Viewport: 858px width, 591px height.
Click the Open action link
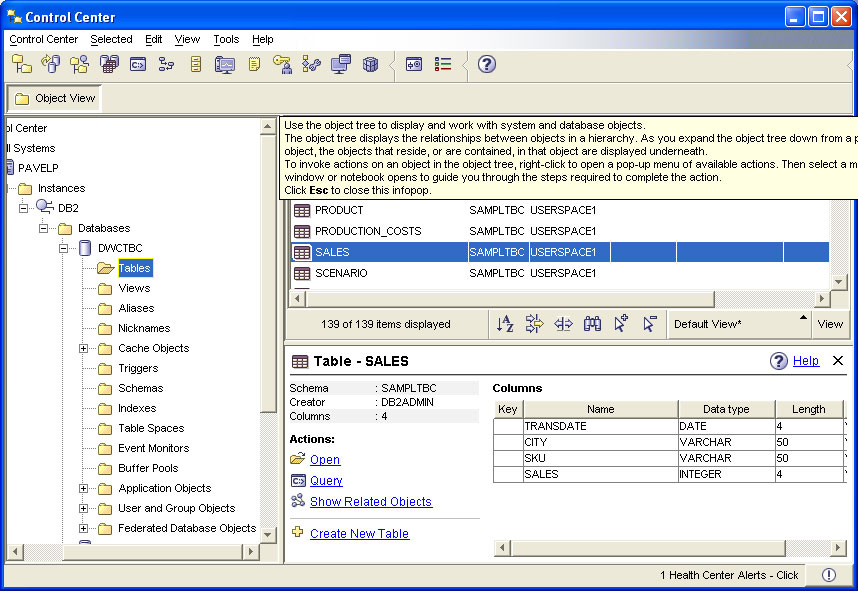(325, 460)
